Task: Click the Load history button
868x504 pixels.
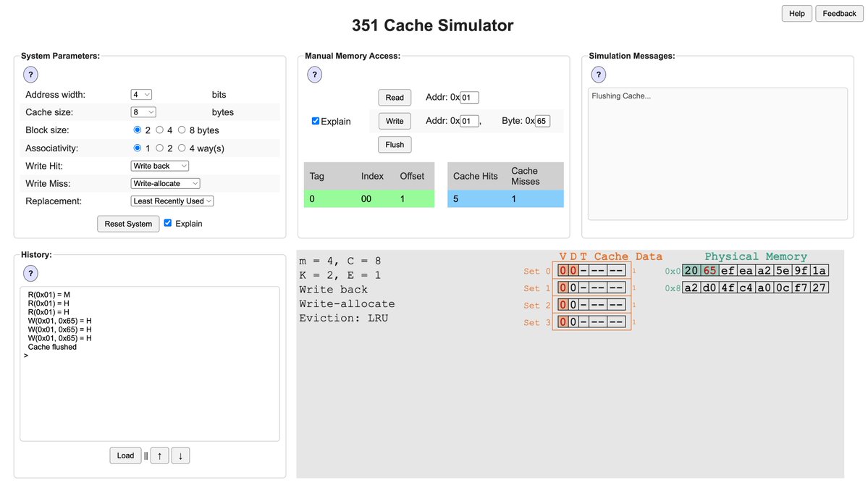Action: click(126, 455)
